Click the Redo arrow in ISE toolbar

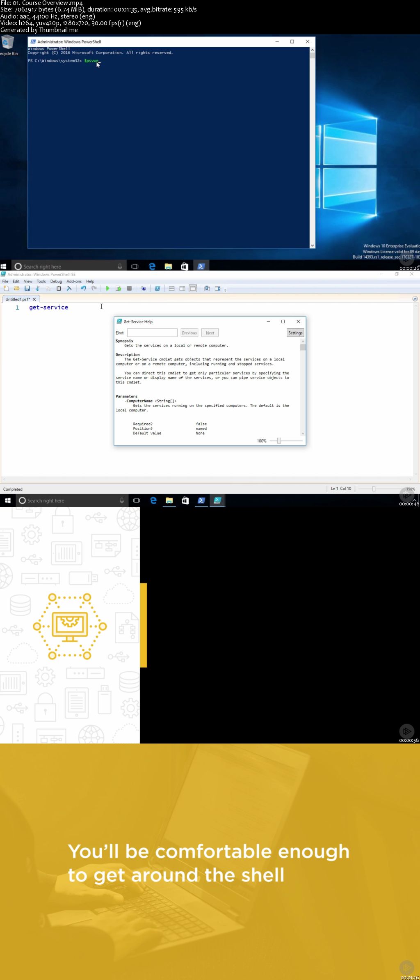pyautogui.click(x=94, y=289)
